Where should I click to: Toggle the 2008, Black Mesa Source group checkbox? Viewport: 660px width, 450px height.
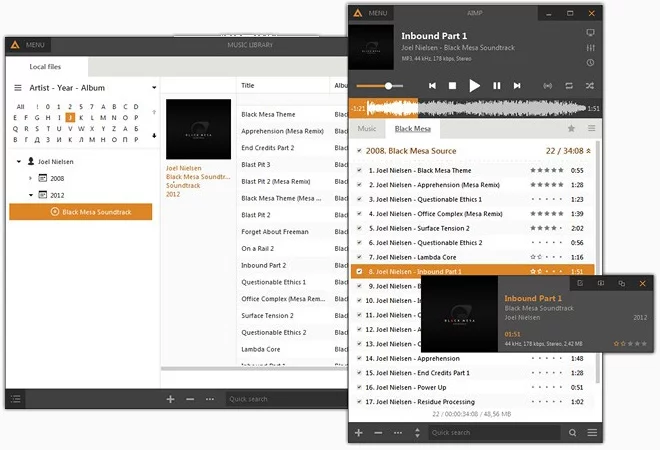point(359,151)
